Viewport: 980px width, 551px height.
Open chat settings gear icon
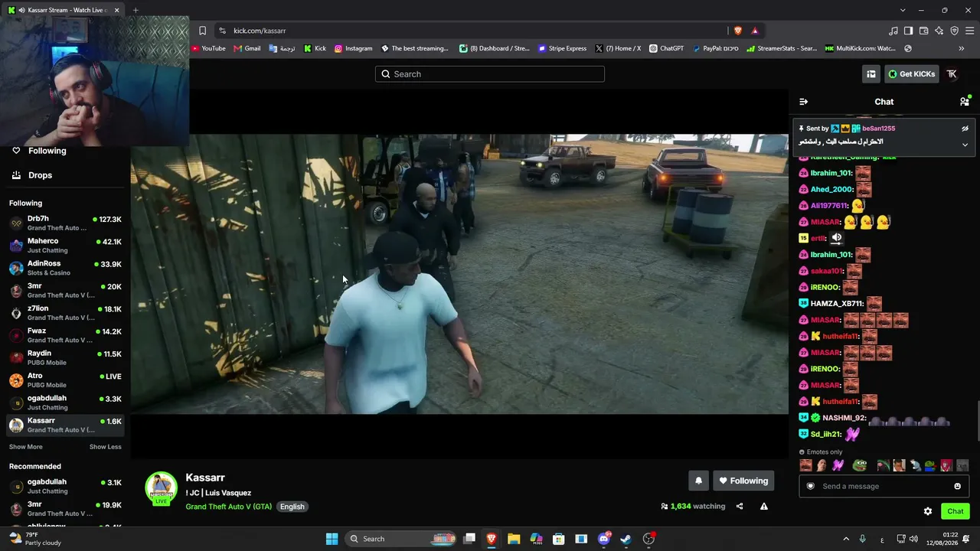(928, 511)
